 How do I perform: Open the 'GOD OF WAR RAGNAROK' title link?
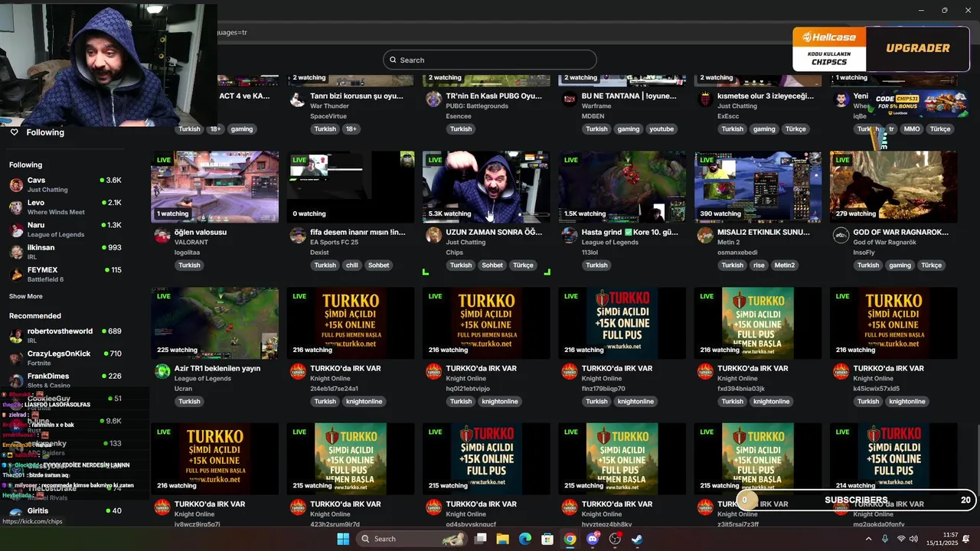(901, 232)
